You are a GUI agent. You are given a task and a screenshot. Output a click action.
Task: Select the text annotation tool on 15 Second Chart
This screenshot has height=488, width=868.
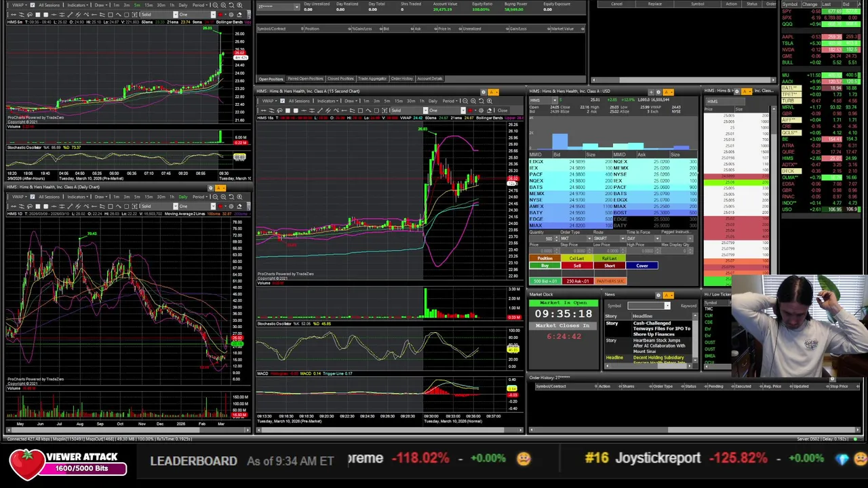384,110
